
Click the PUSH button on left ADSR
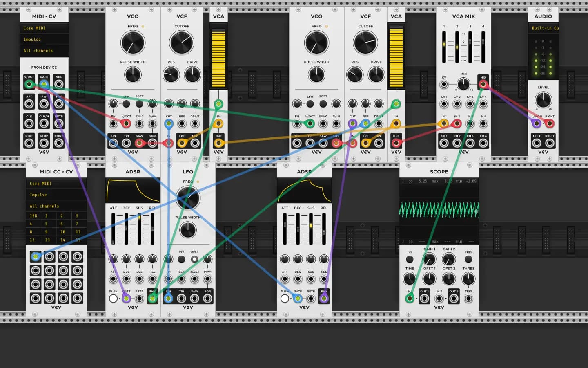point(113,298)
